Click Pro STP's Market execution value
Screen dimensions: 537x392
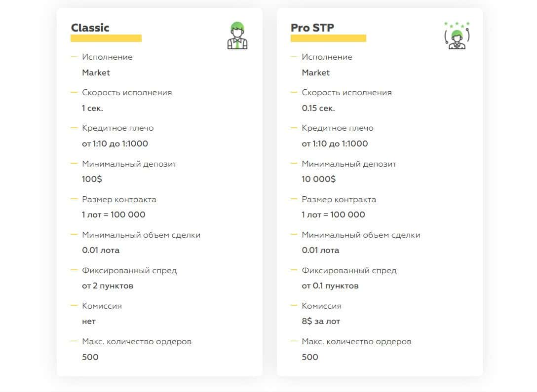[x=316, y=72]
